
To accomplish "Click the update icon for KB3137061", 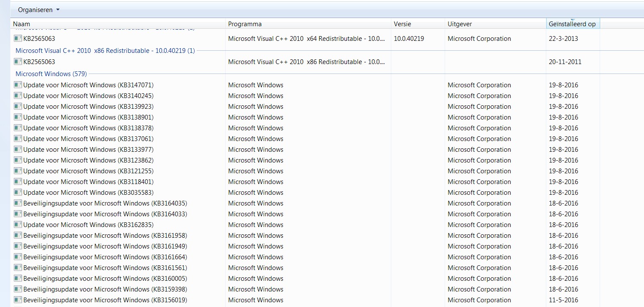I will pos(18,138).
